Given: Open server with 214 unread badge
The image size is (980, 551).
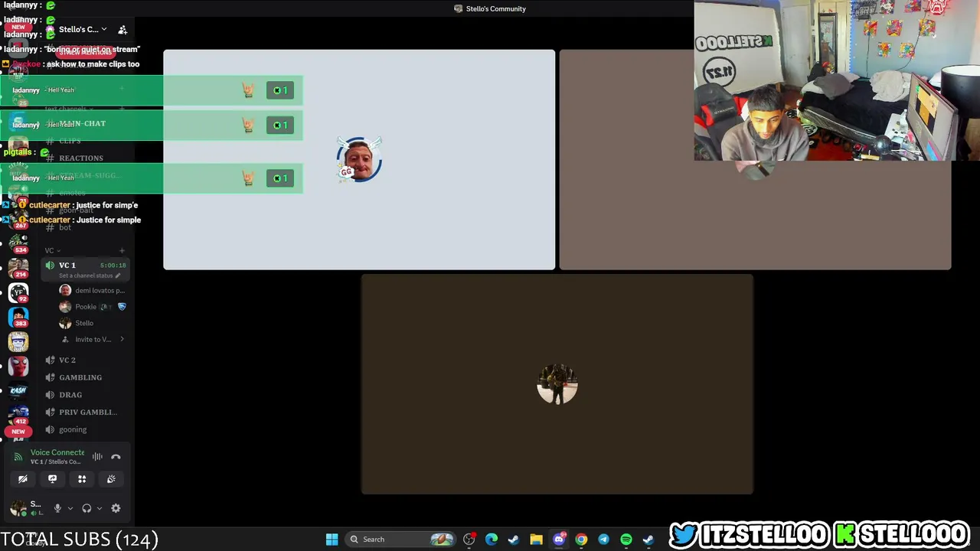Looking at the screenshot, I should [18, 268].
